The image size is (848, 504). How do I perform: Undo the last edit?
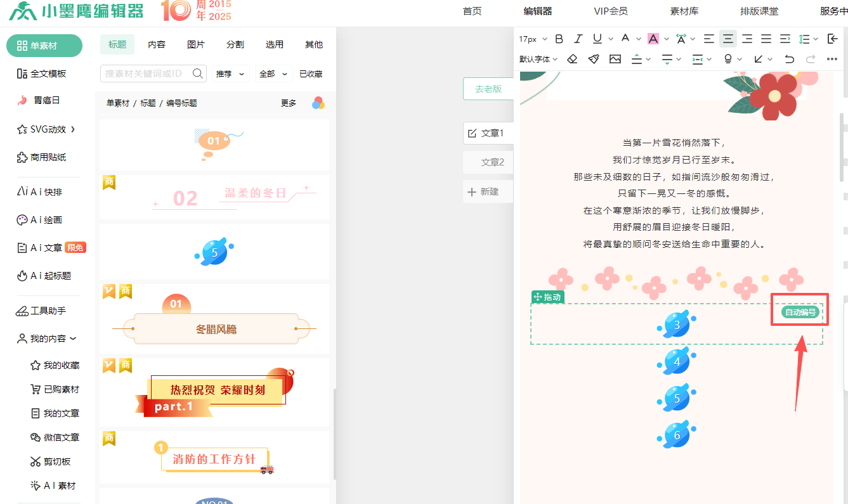[789, 59]
